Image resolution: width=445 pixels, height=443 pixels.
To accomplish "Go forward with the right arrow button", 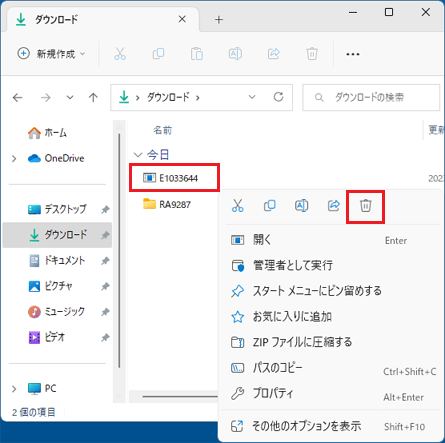I will (46, 98).
